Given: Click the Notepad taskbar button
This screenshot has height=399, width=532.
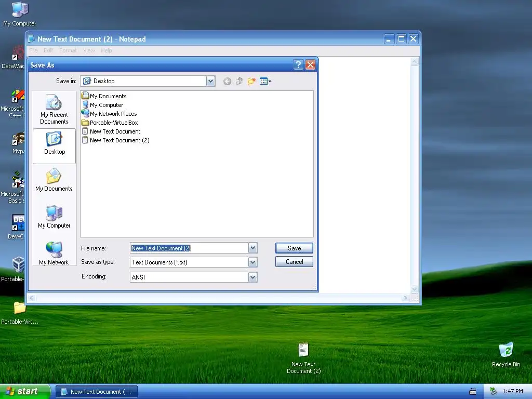Looking at the screenshot, I should [97, 392].
